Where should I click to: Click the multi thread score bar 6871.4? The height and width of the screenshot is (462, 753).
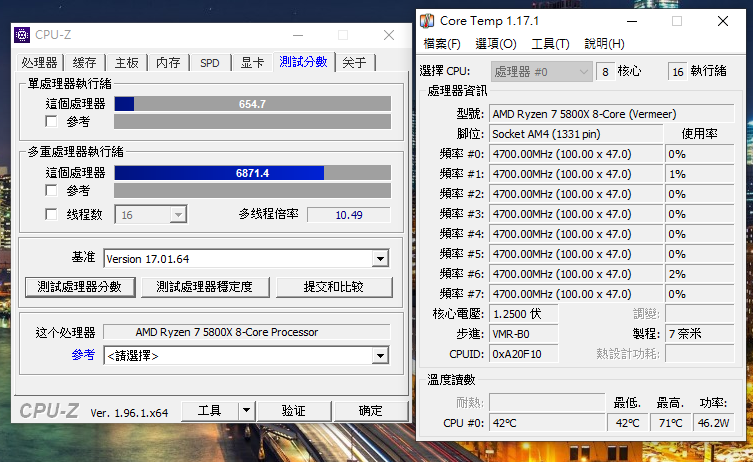coord(253,173)
